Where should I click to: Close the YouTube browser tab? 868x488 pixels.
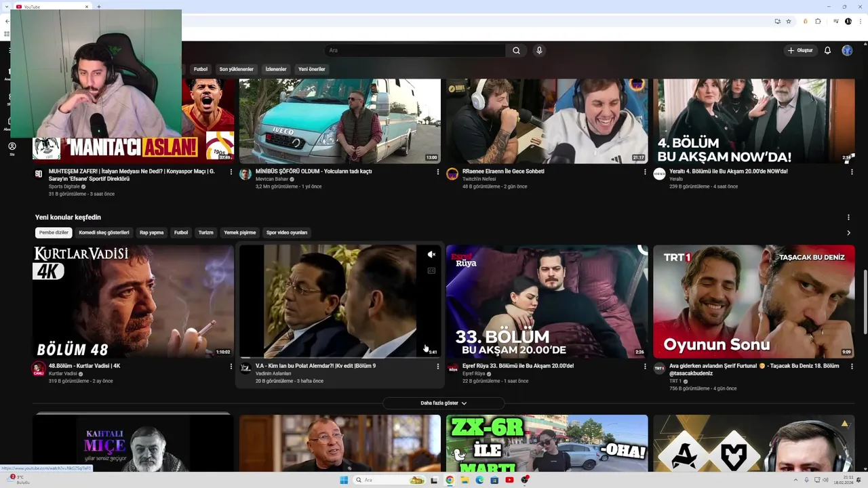point(87,7)
